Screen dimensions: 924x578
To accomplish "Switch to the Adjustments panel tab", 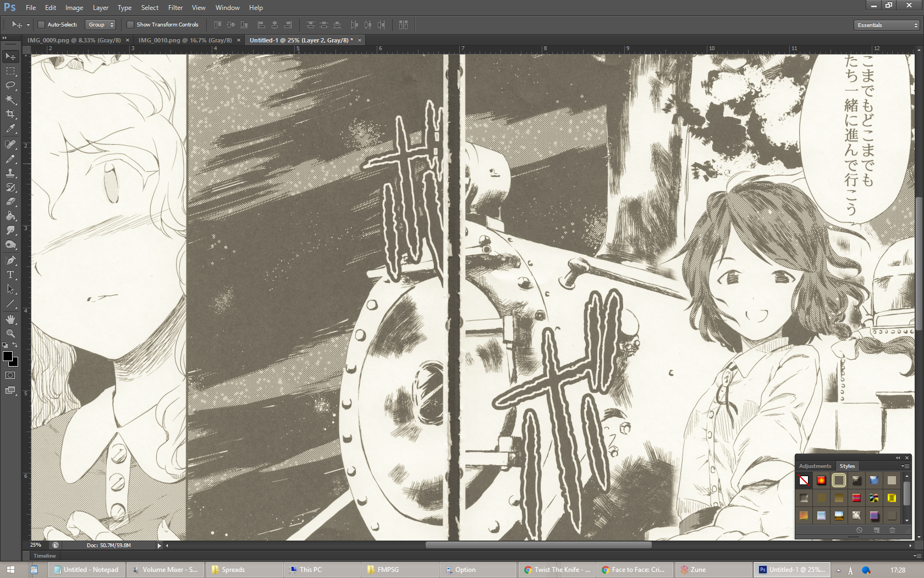I will click(x=815, y=466).
